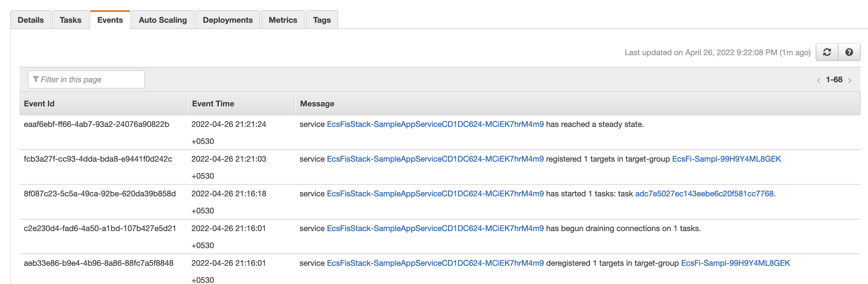Click the refresh events icon
This screenshot has height=284, width=868.
(827, 52)
